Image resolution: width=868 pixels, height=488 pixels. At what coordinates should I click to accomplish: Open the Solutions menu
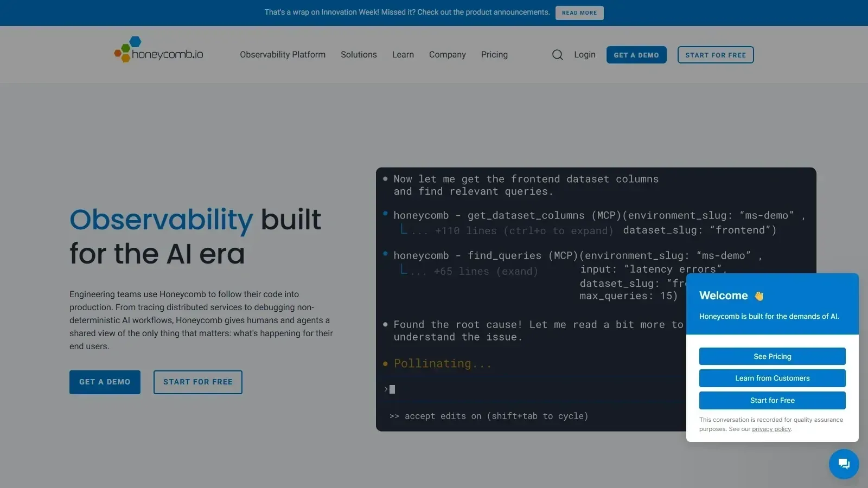pyautogui.click(x=359, y=55)
